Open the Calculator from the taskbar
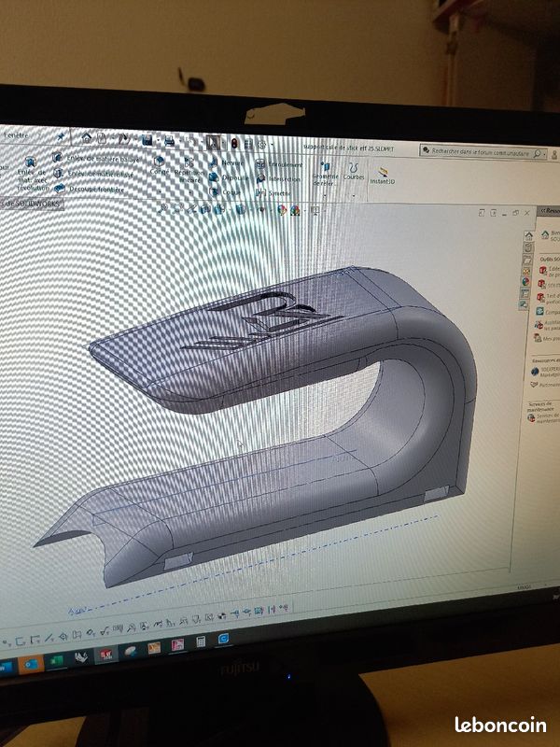 pos(201,642)
